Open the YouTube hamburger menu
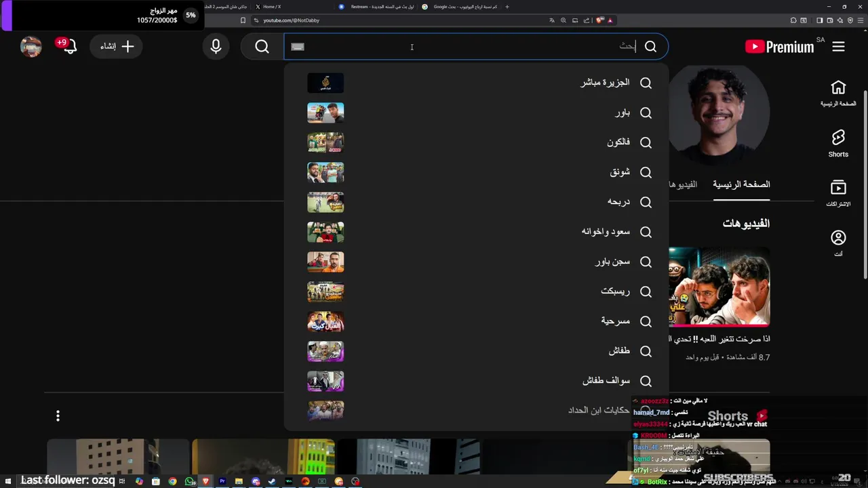This screenshot has width=868, height=488. (x=838, y=47)
